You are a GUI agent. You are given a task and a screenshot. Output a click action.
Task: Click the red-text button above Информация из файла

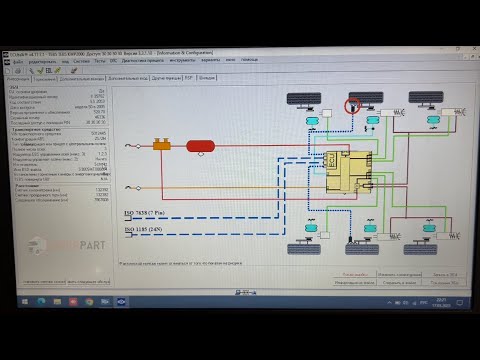pos(355,274)
